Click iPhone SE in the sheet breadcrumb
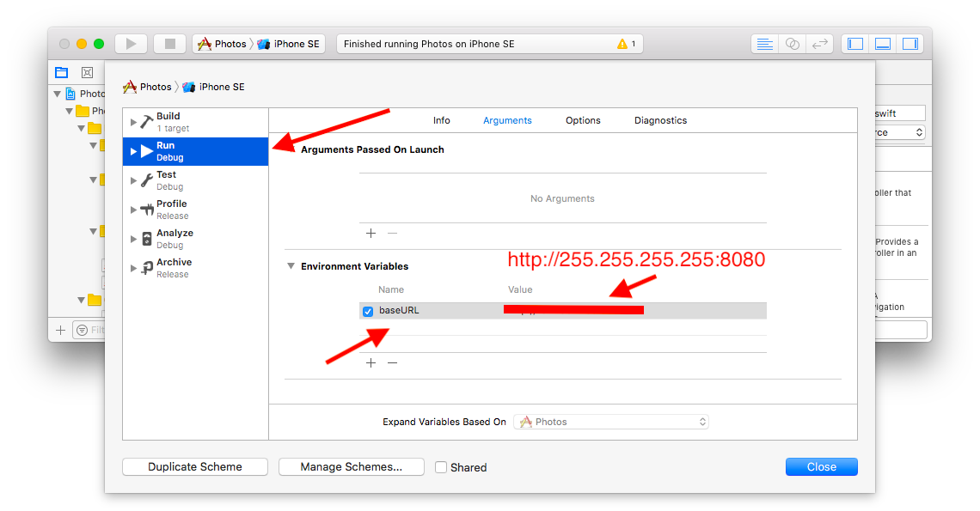The width and height of the screenshot is (980, 511). (x=214, y=87)
